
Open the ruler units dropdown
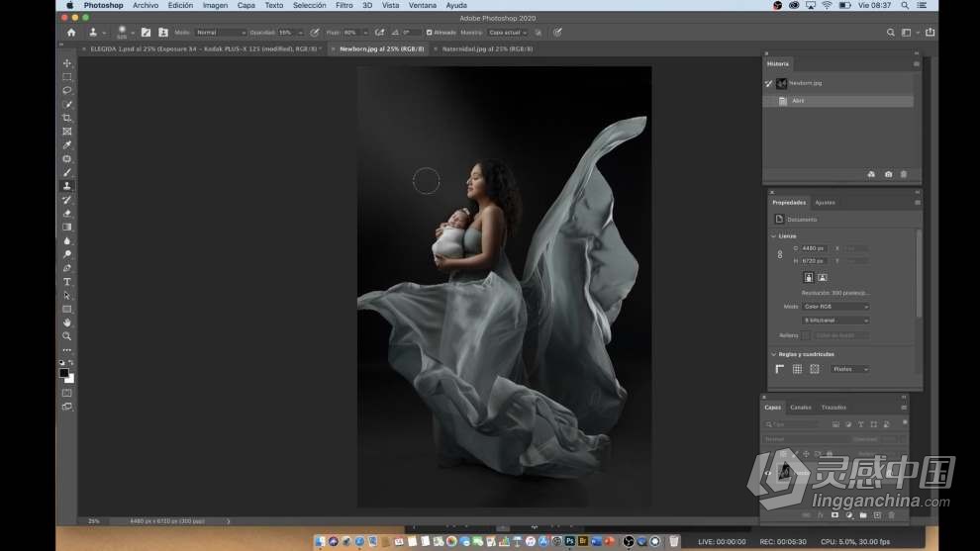(x=850, y=369)
